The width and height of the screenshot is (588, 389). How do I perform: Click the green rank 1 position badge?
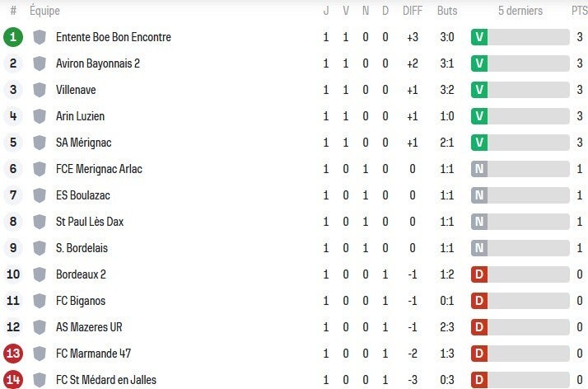13,37
